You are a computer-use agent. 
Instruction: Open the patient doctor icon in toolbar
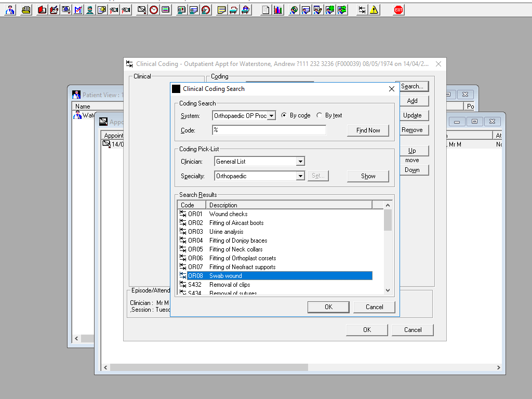click(x=10, y=10)
